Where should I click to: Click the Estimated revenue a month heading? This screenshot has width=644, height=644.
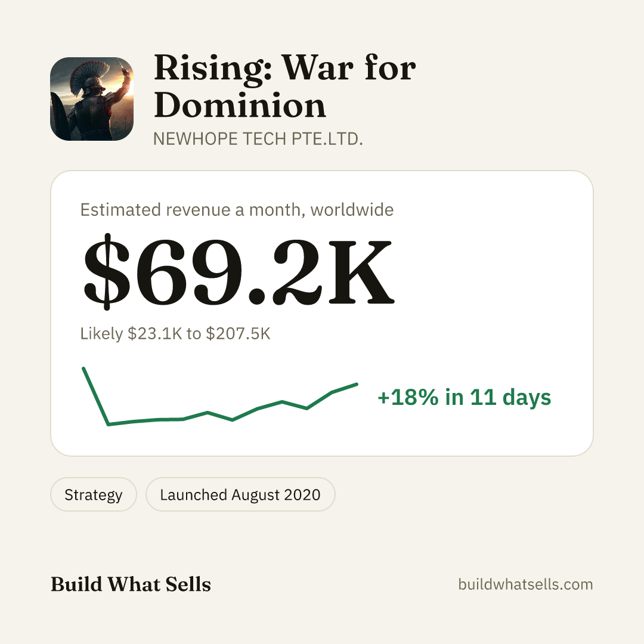(x=237, y=210)
